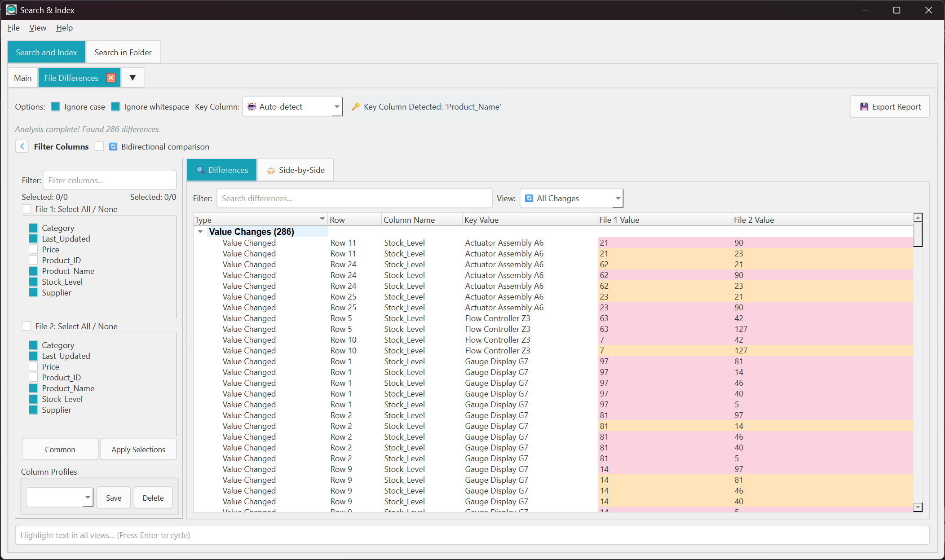945x560 pixels.
Task: Open the tab list down-arrow button
Action: 132,78
